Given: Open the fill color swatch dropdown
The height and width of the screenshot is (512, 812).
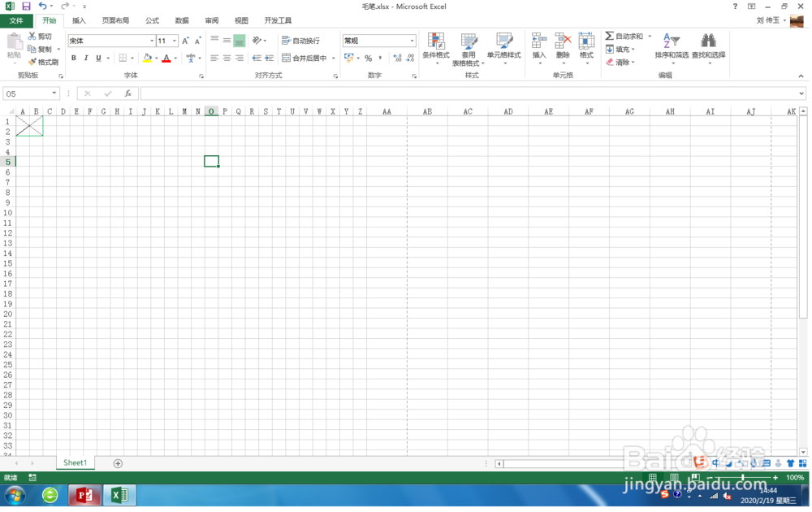Looking at the screenshot, I should pyautogui.click(x=154, y=58).
